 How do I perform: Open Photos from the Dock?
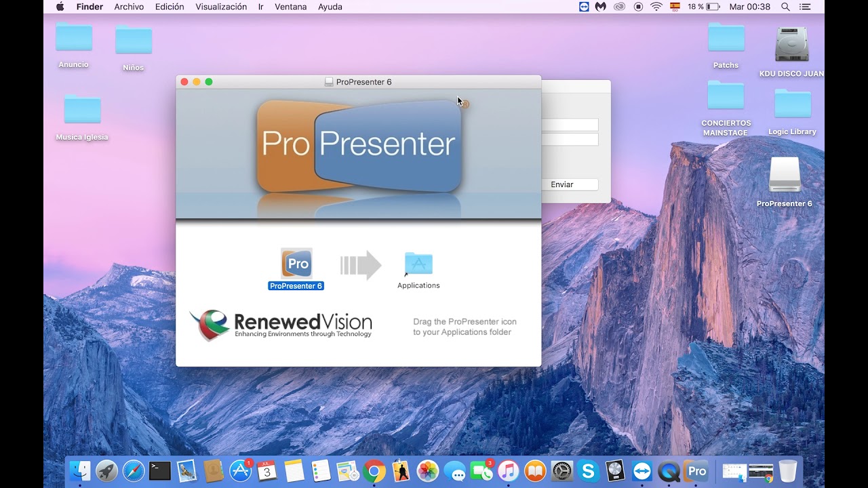coord(428,470)
